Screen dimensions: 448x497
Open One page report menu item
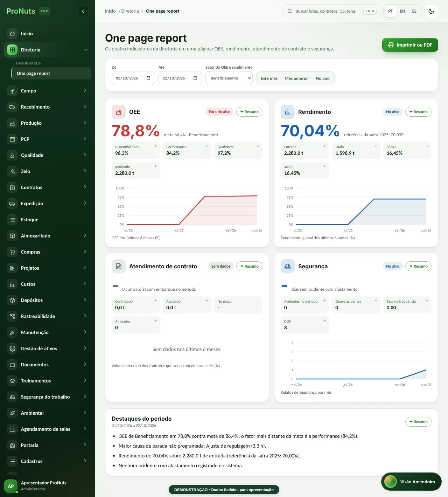point(51,73)
